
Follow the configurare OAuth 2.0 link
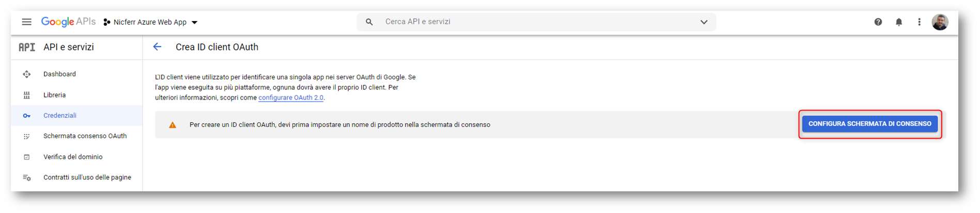[x=291, y=97]
